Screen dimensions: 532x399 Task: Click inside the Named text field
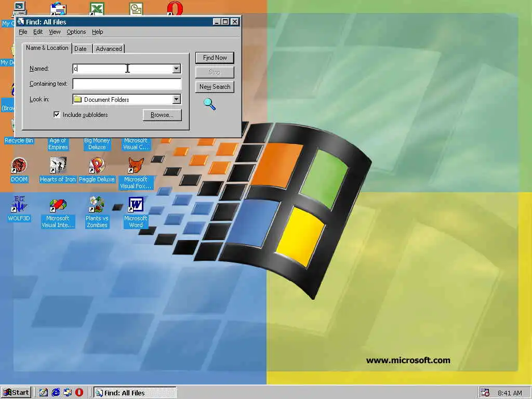123,69
